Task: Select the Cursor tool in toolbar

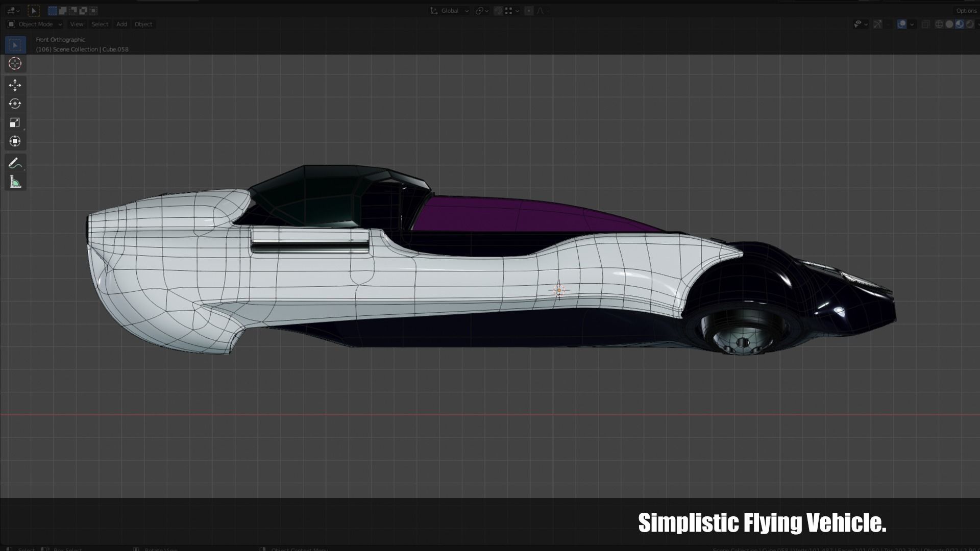Action: pyautogui.click(x=15, y=64)
